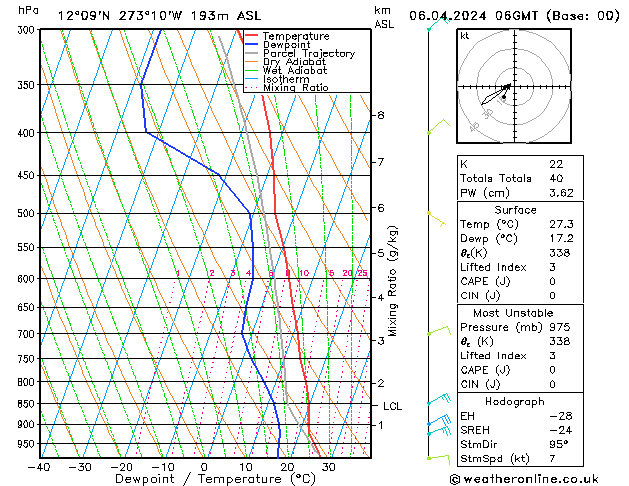Click the 'LCL' marker label
Image resolution: width=629 pixels, height=486 pixels.
(392, 406)
